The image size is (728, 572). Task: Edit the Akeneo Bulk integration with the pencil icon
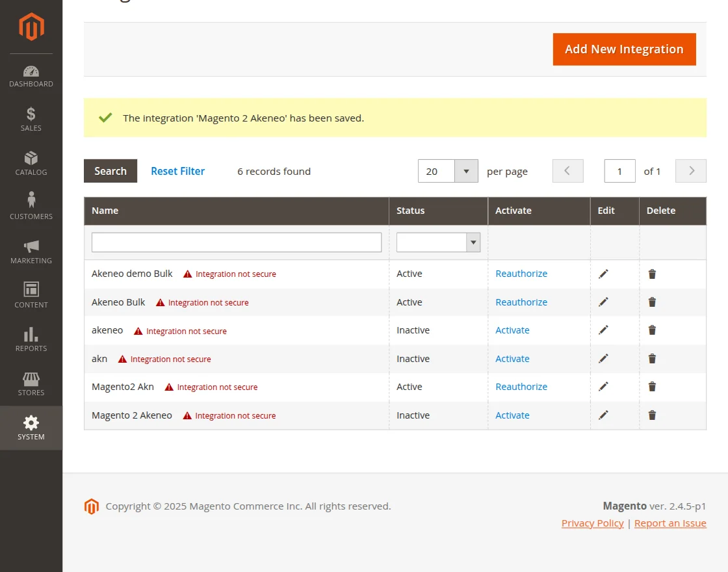603,302
